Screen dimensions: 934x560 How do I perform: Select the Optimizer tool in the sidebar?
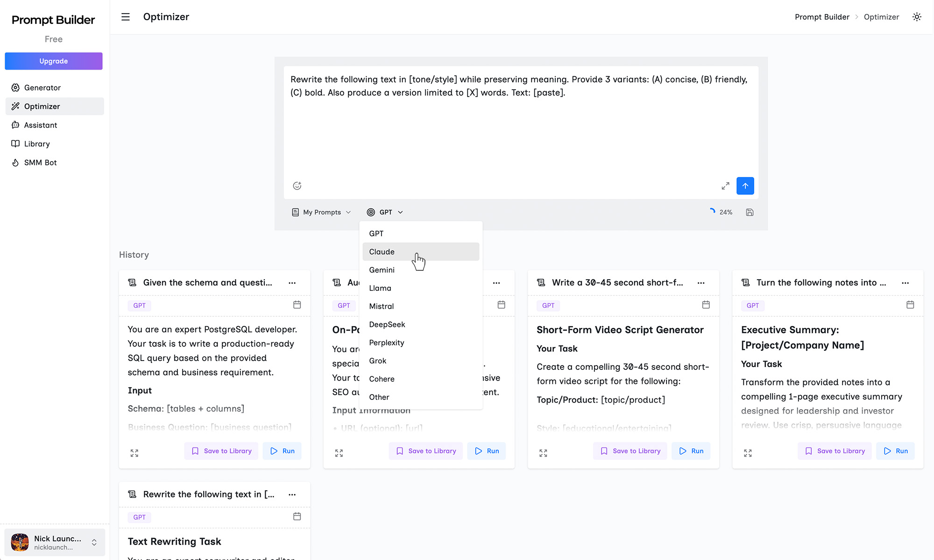click(42, 106)
